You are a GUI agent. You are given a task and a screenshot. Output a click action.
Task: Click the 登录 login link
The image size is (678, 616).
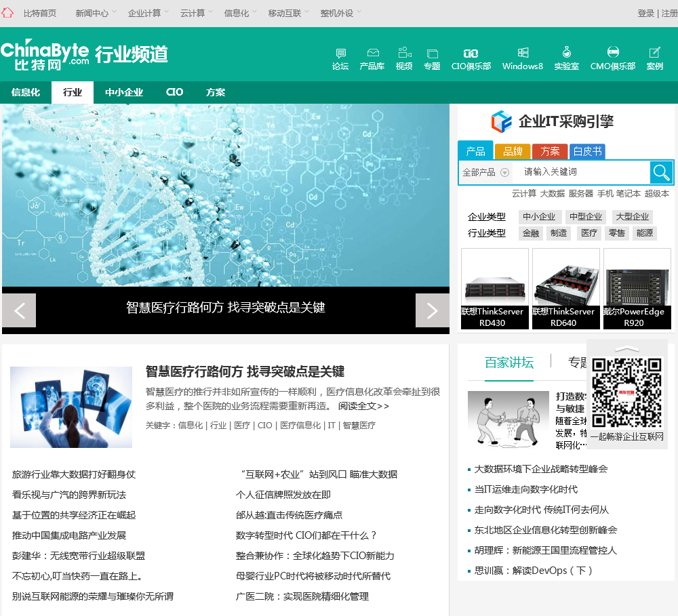[x=645, y=14]
